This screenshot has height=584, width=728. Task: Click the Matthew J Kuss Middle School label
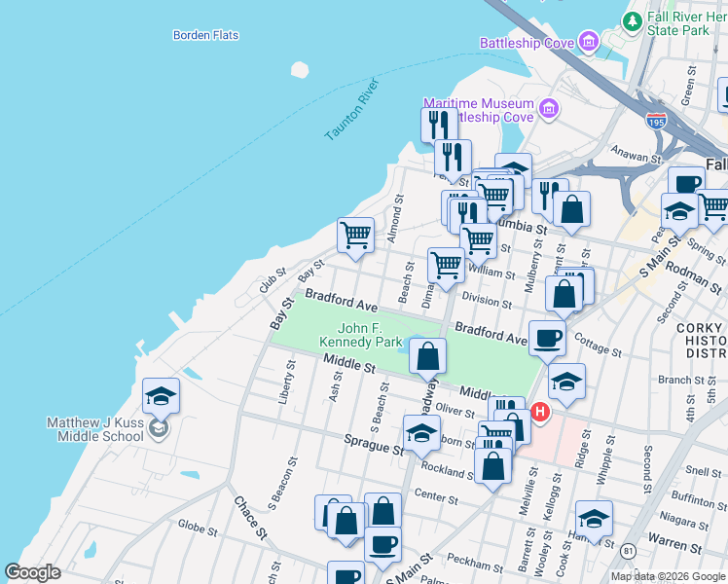(x=95, y=429)
